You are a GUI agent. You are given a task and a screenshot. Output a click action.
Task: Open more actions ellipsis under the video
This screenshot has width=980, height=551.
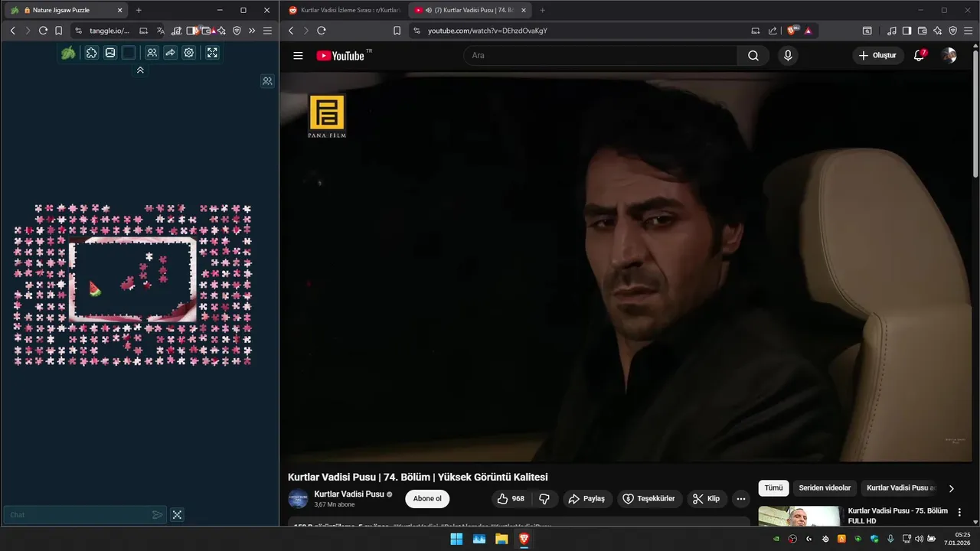pyautogui.click(x=740, y=499)
